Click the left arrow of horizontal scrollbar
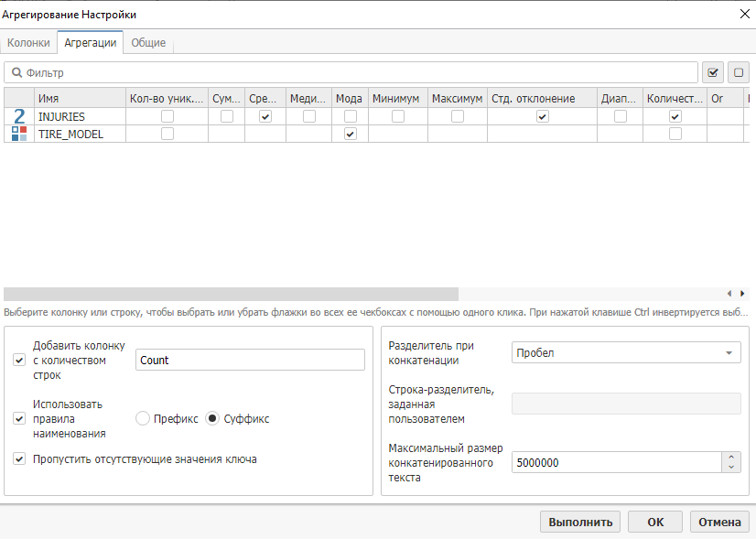The image size is (756, 539). [729, 294]
